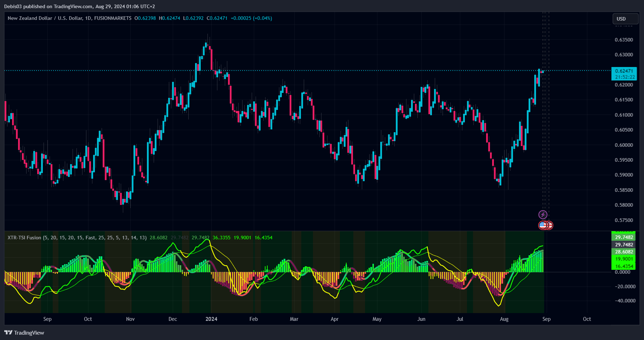Screen dimensions: 644x340
Task: Select the 1D interval in chart legend
Action: click(88, 18)
